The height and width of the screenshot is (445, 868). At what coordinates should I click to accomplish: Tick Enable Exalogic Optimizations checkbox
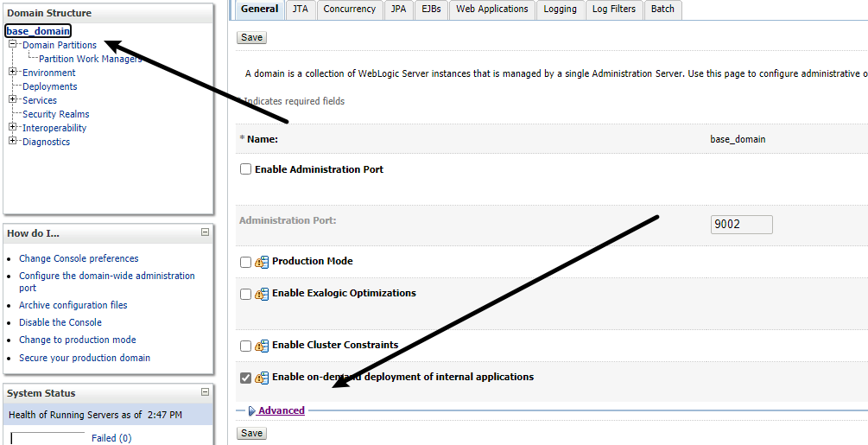(246, 295)
